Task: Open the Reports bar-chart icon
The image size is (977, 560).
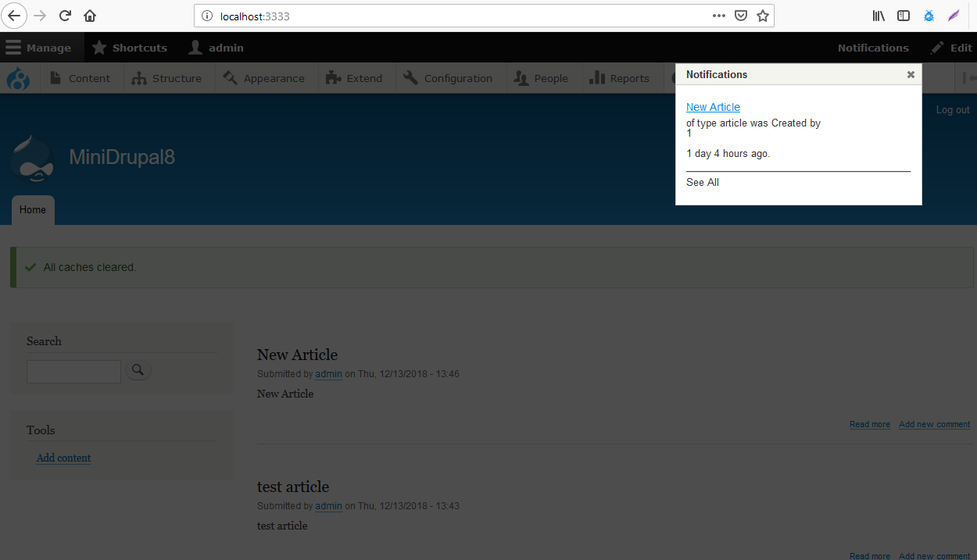Action: pyautogui.click(x=598, y=78)
